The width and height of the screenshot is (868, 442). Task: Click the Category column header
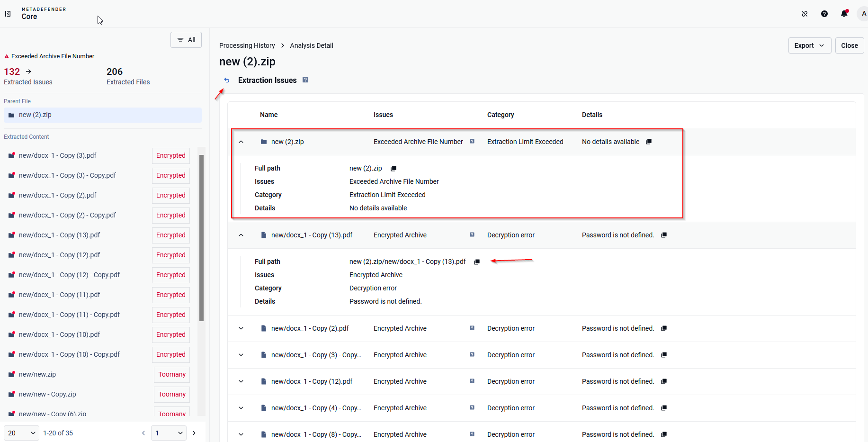point(501,115)
